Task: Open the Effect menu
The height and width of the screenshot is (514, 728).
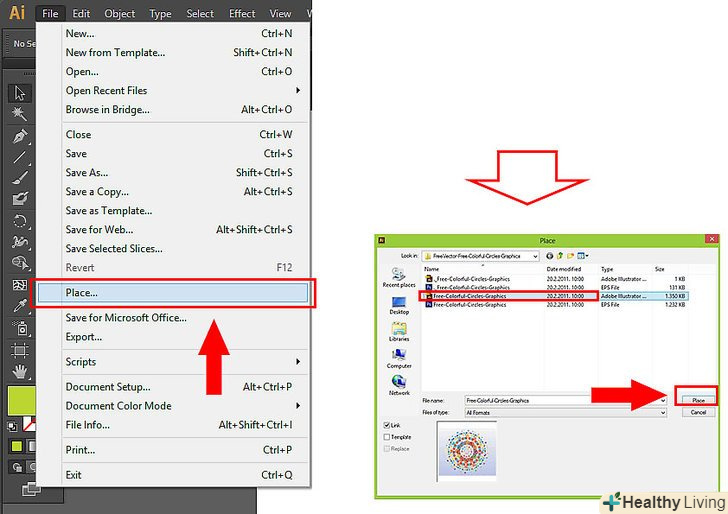Action: 242,13
